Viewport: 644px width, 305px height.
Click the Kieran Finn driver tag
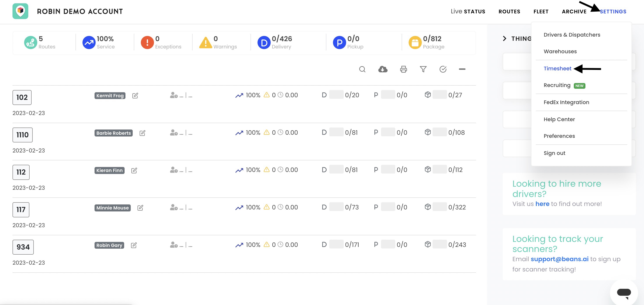tap(109, 170)
